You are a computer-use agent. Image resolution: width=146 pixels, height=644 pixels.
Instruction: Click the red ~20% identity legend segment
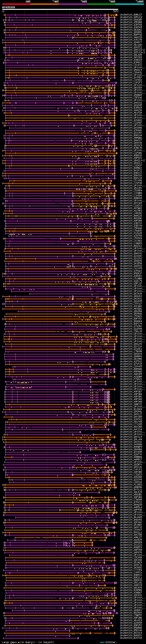tap(16, 4)
